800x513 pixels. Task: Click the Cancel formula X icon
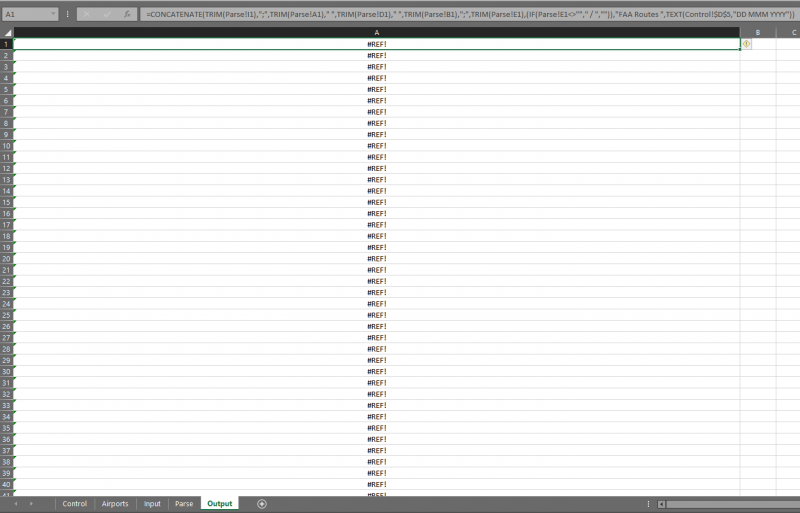coord(86,14)
